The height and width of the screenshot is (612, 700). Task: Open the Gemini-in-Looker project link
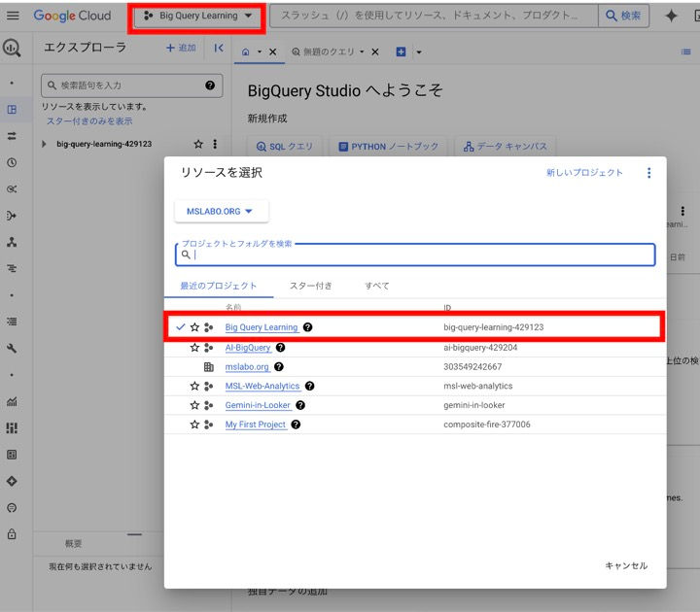point(258,405)
